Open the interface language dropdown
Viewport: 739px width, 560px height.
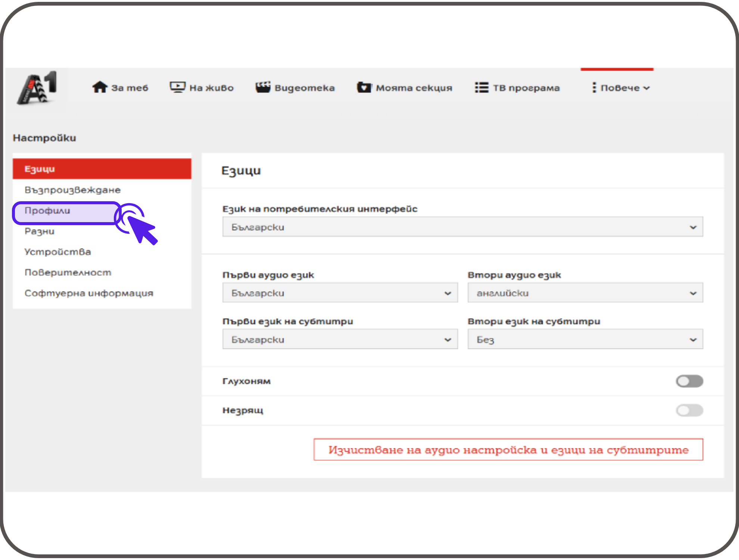[x=462, y=227]
